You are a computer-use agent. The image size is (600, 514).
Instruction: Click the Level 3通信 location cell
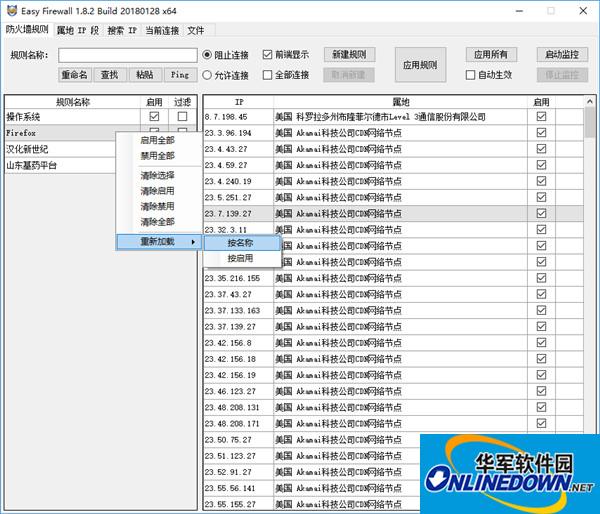pos(400,117)
